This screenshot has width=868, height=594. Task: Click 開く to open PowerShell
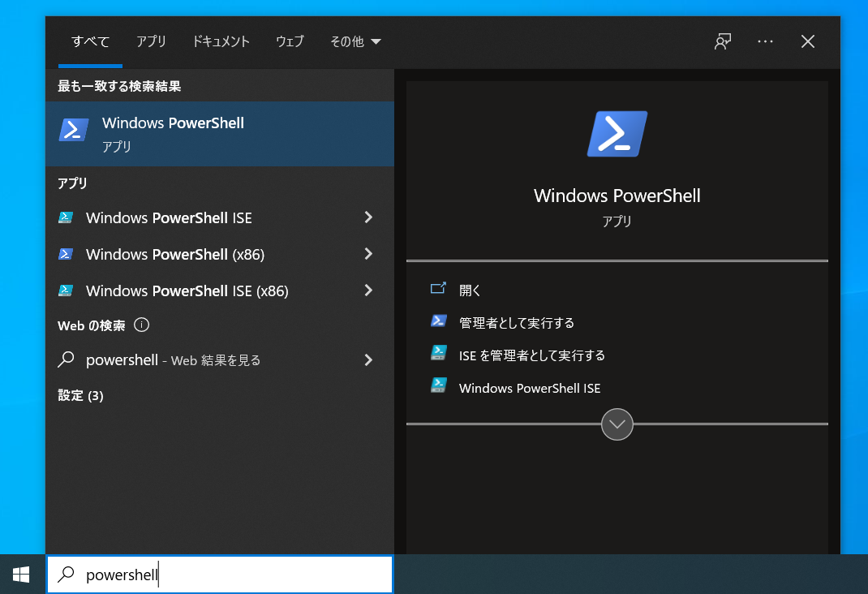point(470,290)
